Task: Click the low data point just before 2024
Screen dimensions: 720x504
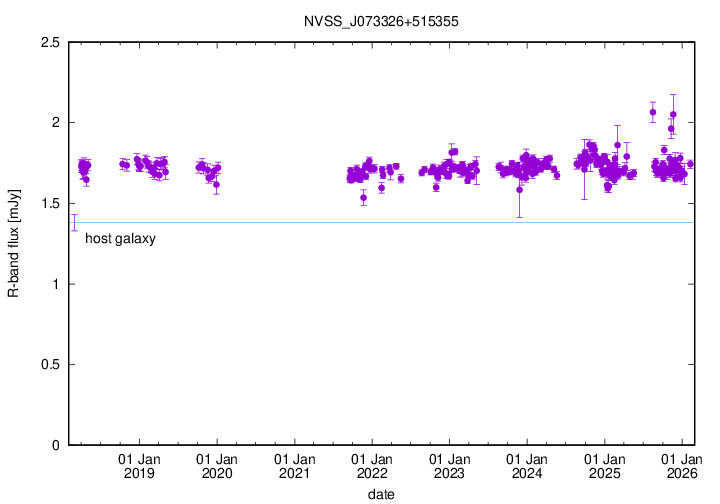Action: (x=519, y=189)
